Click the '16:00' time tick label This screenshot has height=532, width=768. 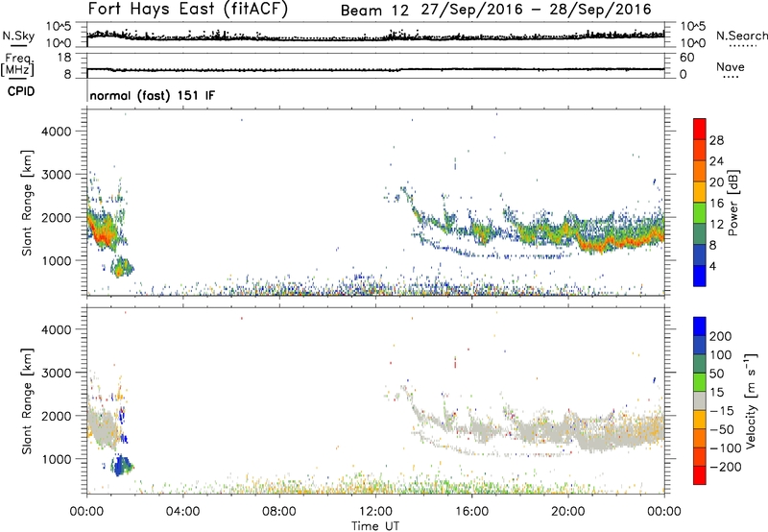click(x=471, y=512)
